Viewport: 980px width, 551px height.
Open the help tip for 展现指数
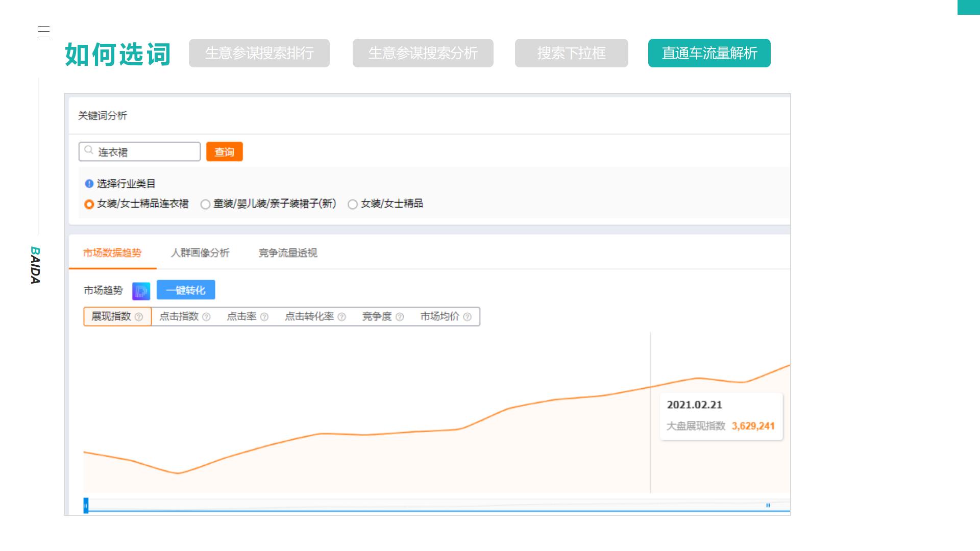coord(138,316)
